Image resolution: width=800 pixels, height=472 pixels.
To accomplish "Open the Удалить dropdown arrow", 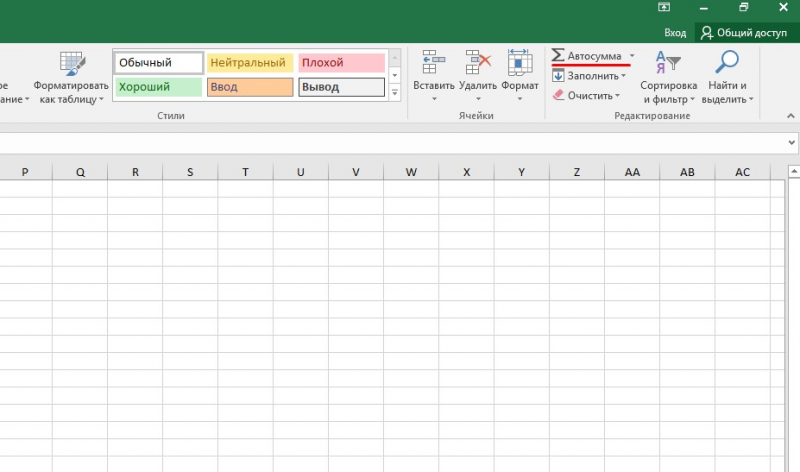I will [x=478, y=99].
